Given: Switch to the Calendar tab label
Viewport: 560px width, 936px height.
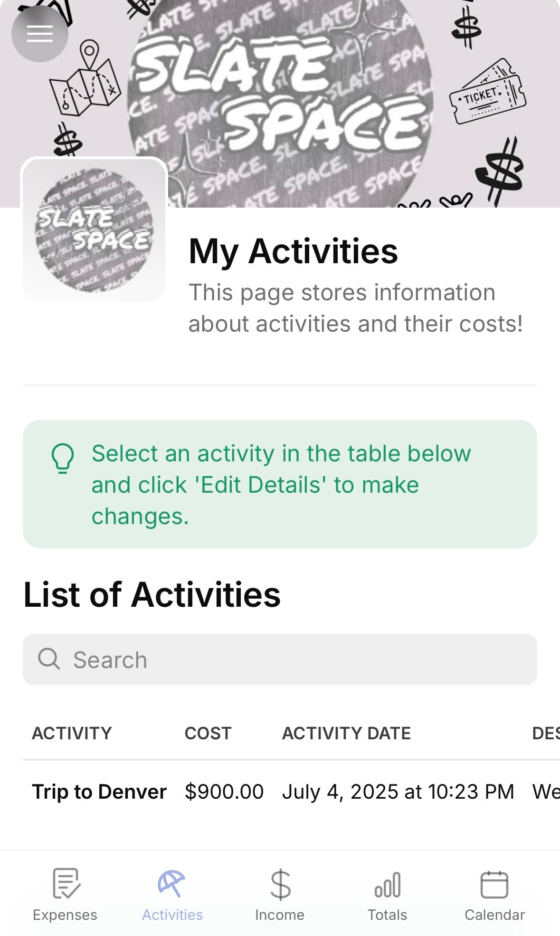Looking at the screenshot, I should [x=494, y=915].
